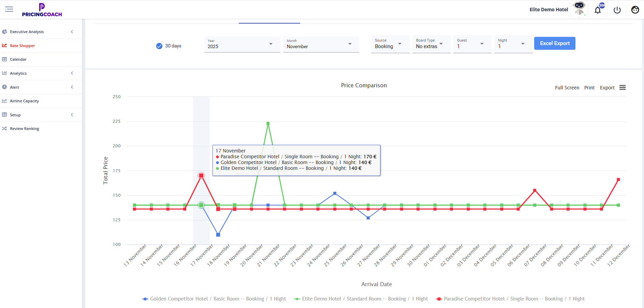
Task: Click the PricingCoach logo
Action: point(42,10)
